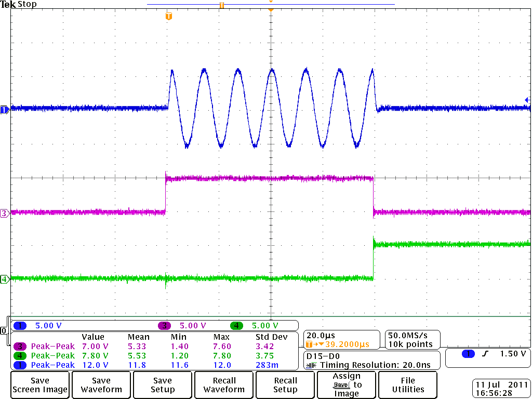Click channel 3 badge in vertical scale readout
This screenshot has height=399, width=532.
pos(165,326)
